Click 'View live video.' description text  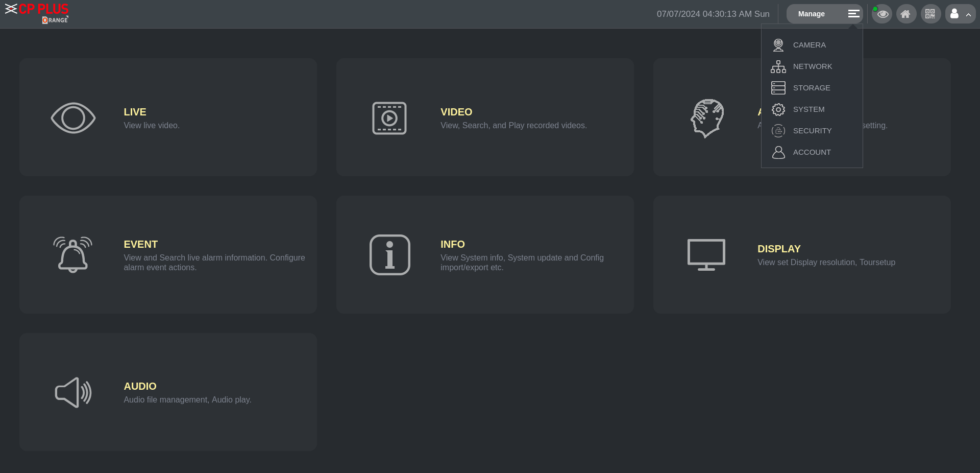click(152, 126)
